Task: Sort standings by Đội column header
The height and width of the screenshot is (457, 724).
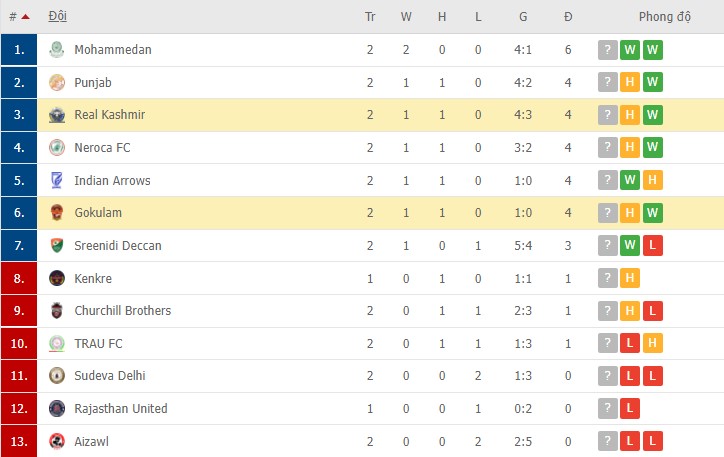Action: pos(58,17)
